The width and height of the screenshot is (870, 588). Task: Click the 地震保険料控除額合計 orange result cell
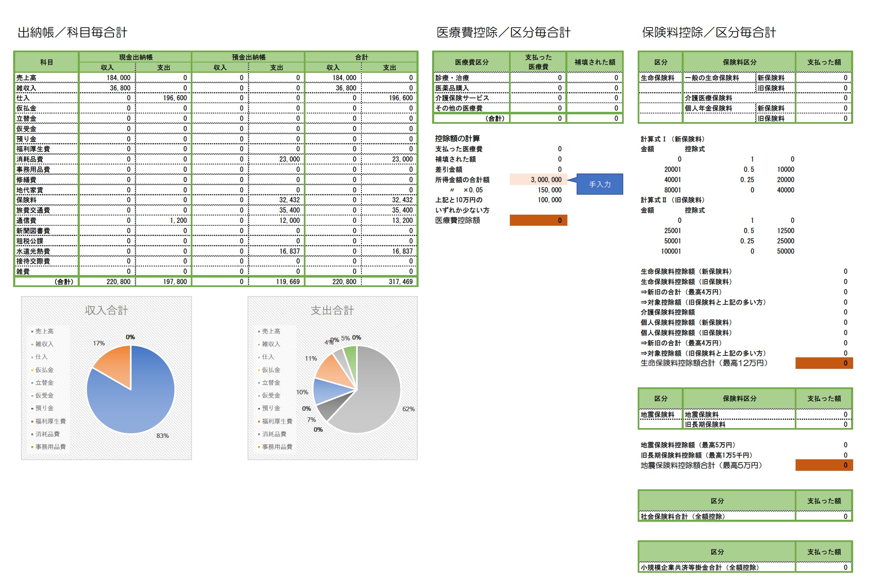pyautogui.click(x=824, y=465)
